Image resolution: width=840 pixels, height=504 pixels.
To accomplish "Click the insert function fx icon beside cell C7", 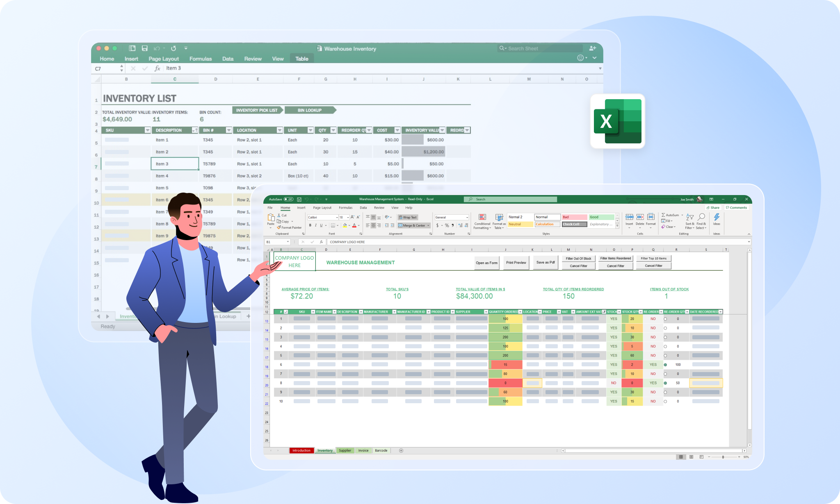I will coord(157,68).
